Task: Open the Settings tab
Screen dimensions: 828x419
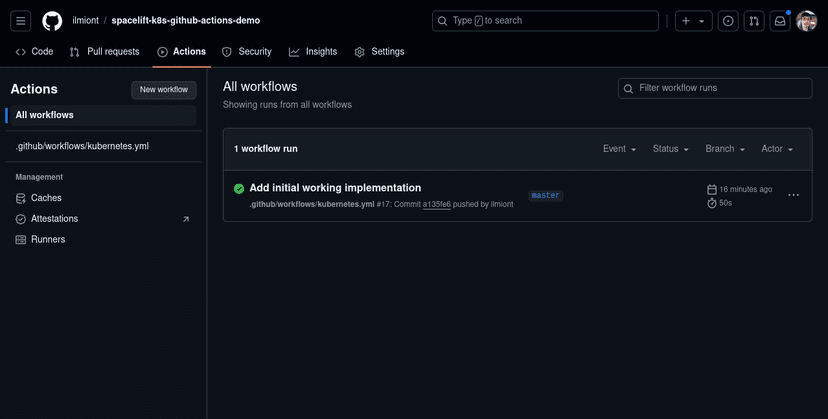Action: 379,51
